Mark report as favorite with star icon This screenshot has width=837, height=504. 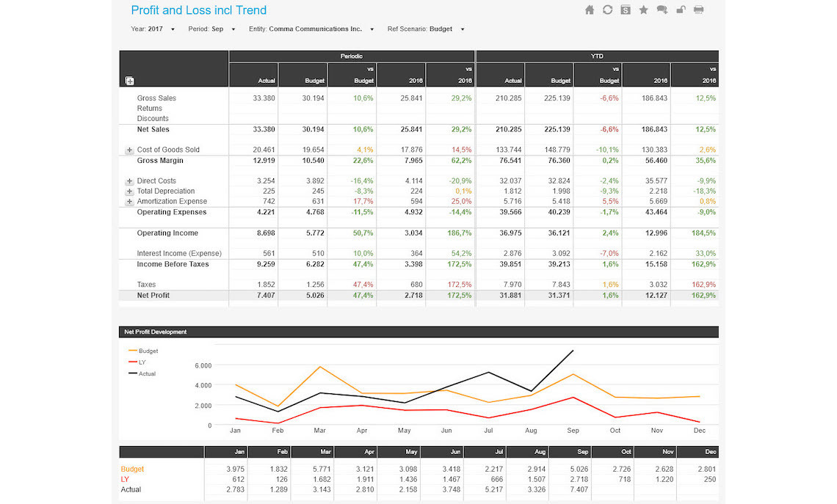point(644,10)
